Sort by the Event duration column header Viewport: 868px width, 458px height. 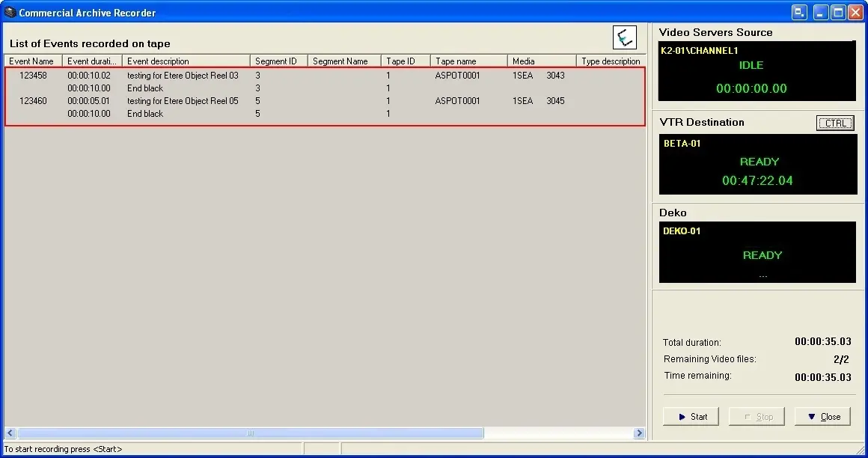pyautogui.click(x=92, y=61)
